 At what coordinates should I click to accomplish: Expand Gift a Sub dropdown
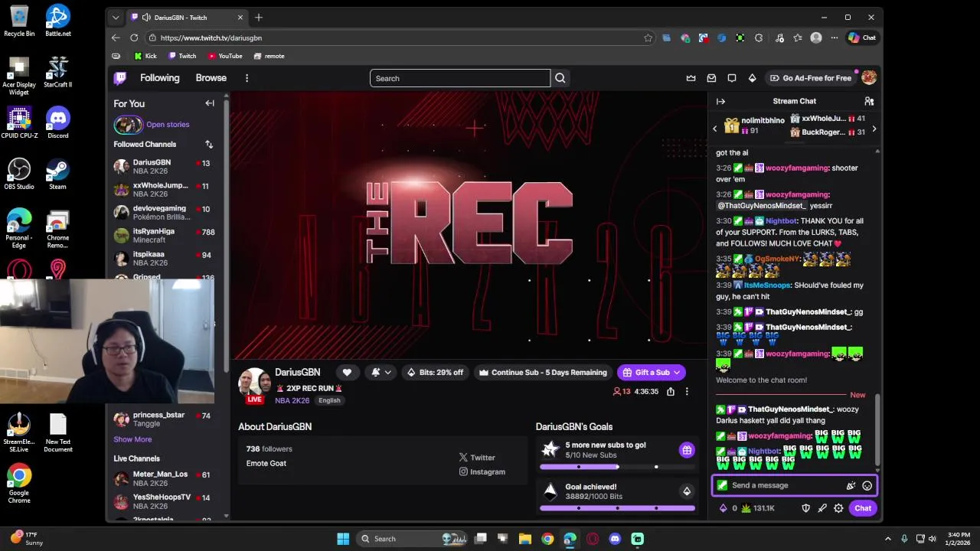click(676, 373)
